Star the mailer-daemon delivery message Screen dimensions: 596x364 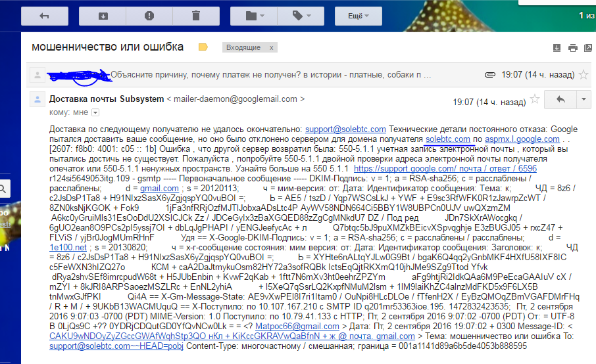[535, 99]
